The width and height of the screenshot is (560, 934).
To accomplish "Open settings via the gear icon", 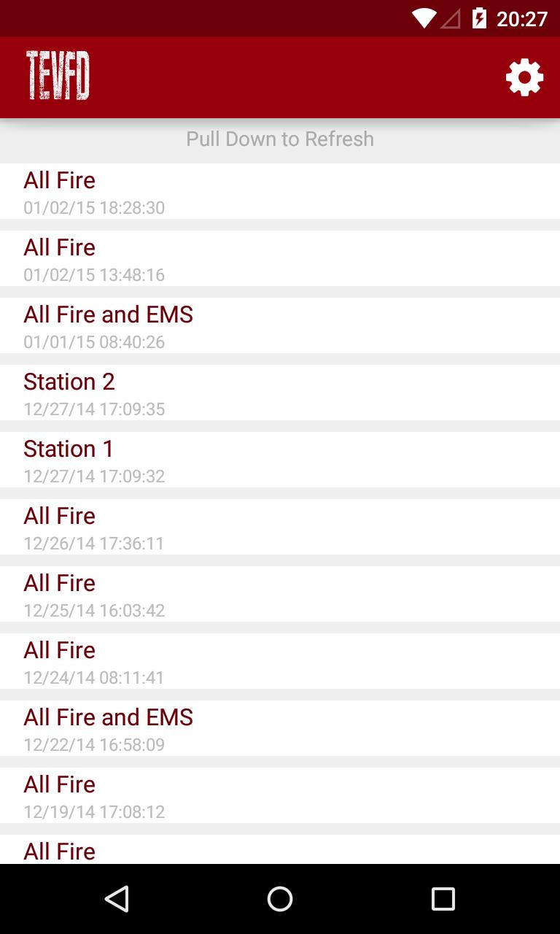I will coord(524,77).
